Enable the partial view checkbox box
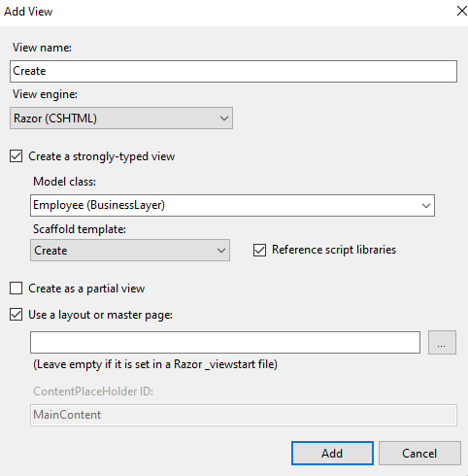 click(17, 288)
